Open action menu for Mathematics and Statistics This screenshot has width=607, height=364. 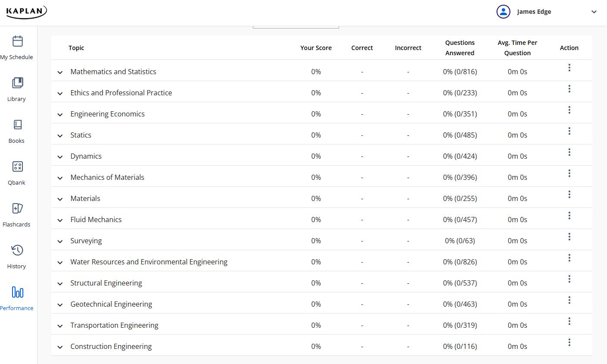click(569, 68)
